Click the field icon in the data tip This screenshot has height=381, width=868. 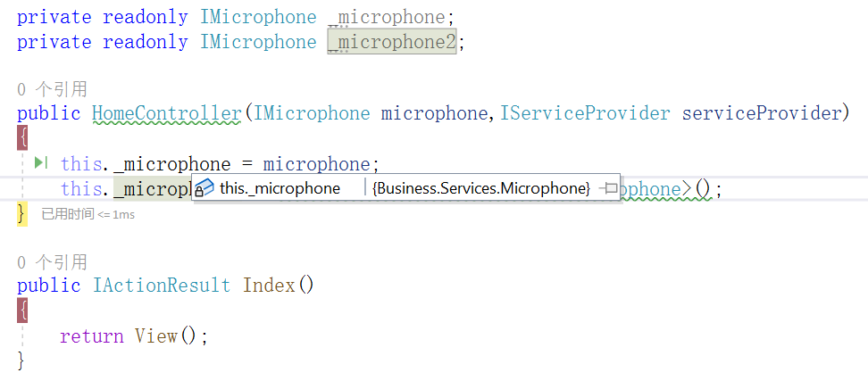pos(204,188)
